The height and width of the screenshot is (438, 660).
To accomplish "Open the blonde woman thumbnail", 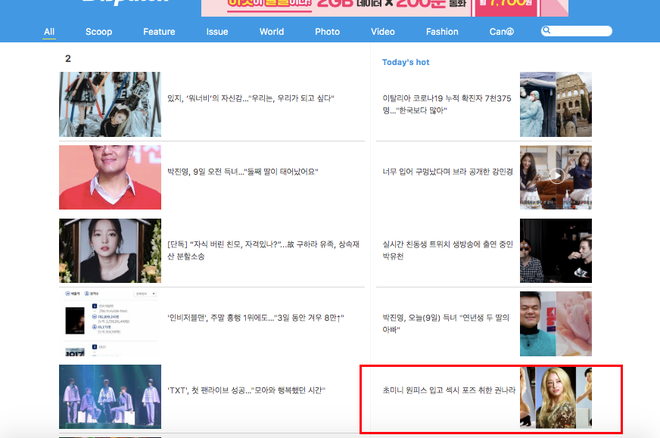I will click(x=556, y=398).
